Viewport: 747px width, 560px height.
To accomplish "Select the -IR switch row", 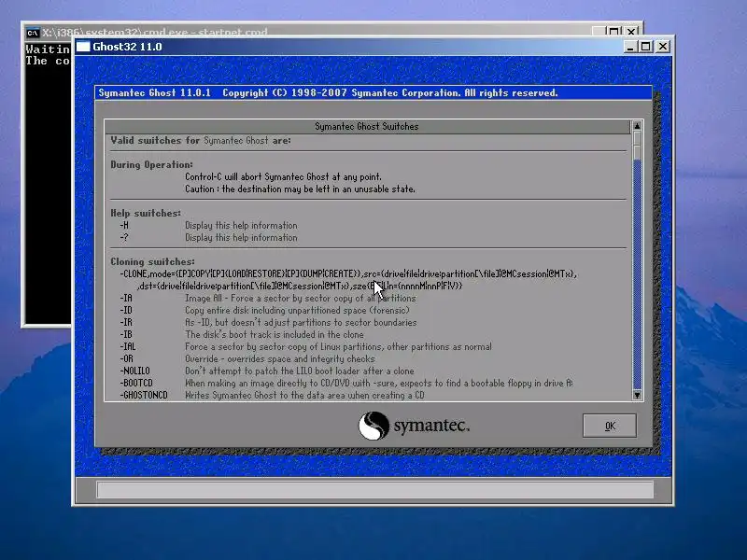I will [268, 323].
